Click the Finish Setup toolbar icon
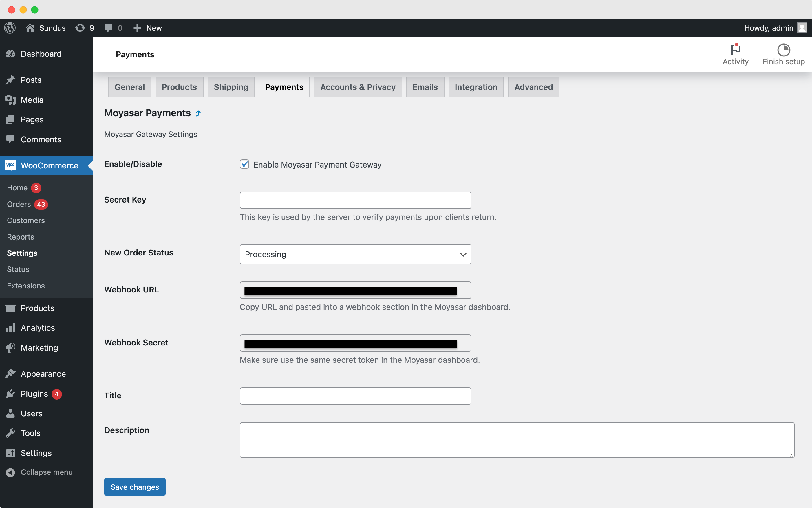812x508 pixels. tap(784, 50)
